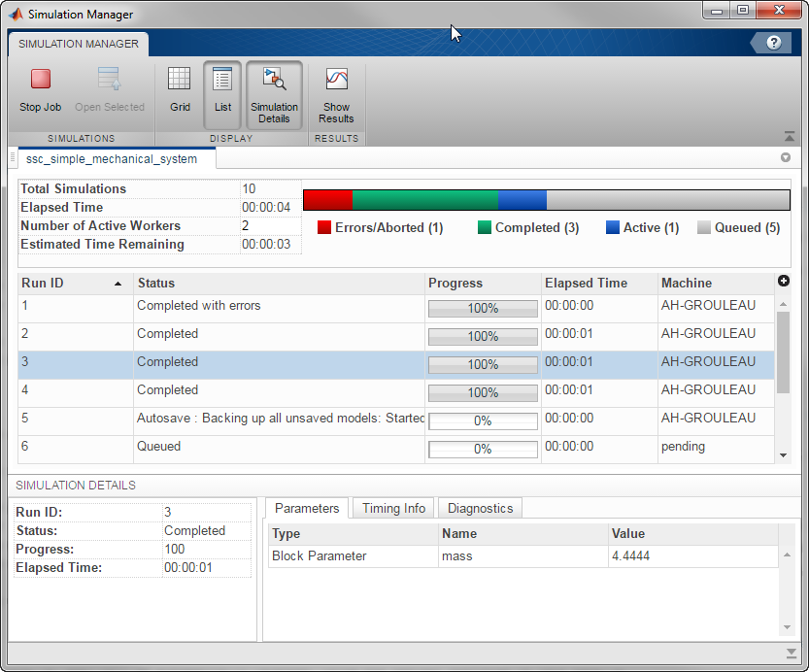The image size is (809, 672).
Task: Click the MATLAB logo in the title bar
Action: click(15, 14)
